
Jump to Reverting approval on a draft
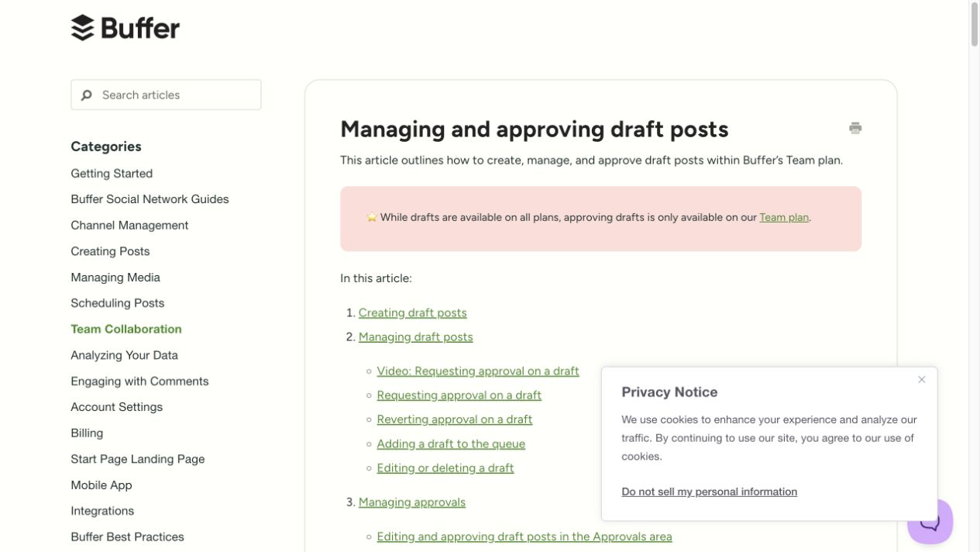coord(455,419)
